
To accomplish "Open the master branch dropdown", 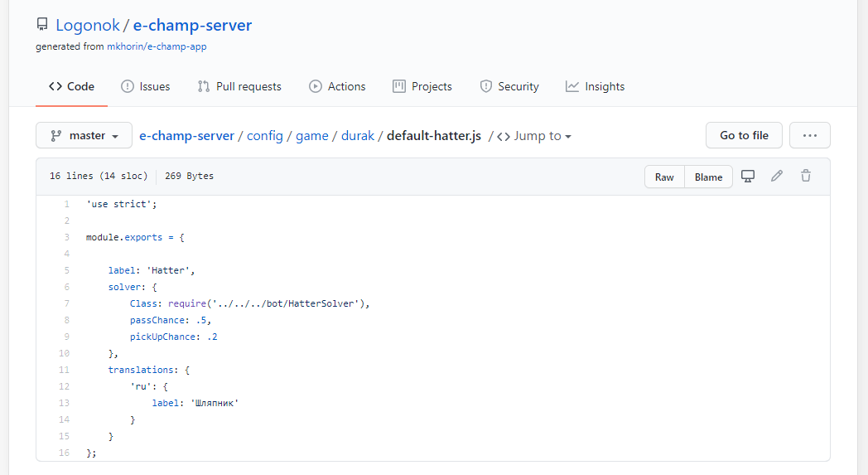I will [84, 135].
